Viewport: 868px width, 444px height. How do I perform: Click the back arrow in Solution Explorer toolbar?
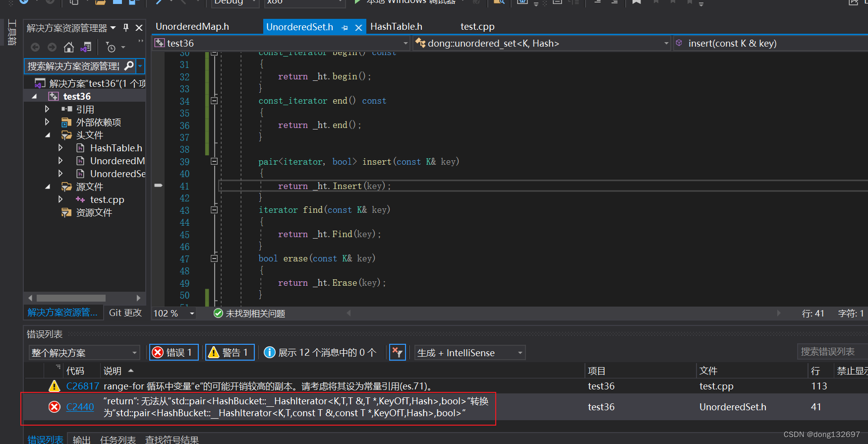pos(35,48)
